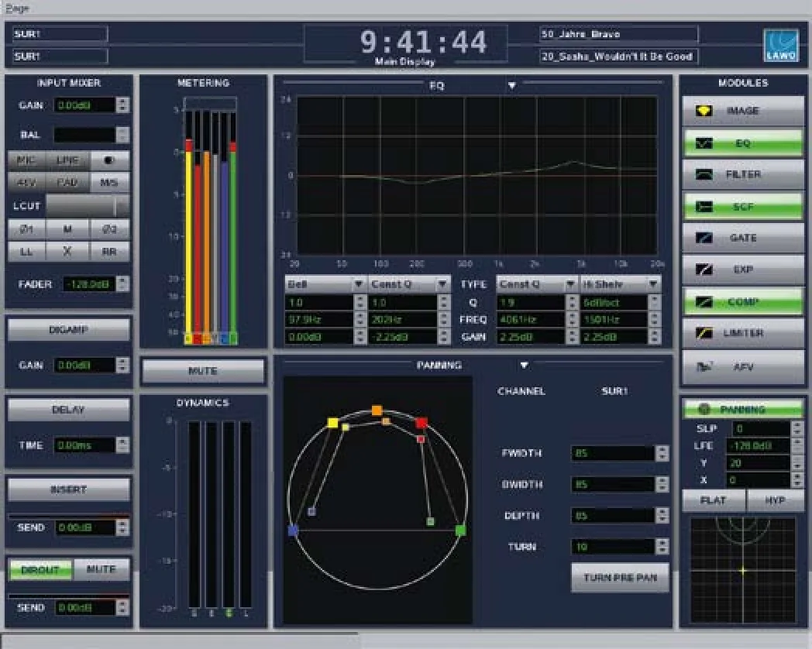Toggle the SCF module button
Image resolution: width=812 pixels, height=649 pixels.
(x=743, y=207)
